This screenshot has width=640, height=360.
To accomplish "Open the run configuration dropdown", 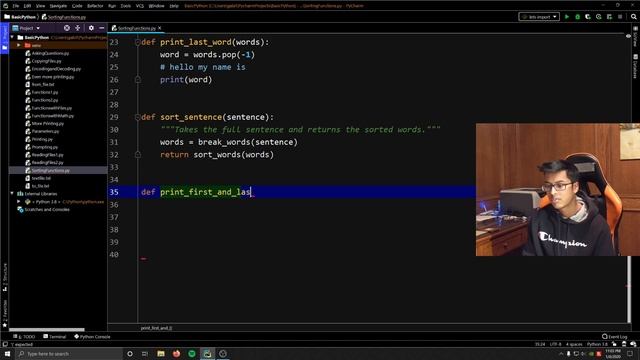I will click(539, 17).
